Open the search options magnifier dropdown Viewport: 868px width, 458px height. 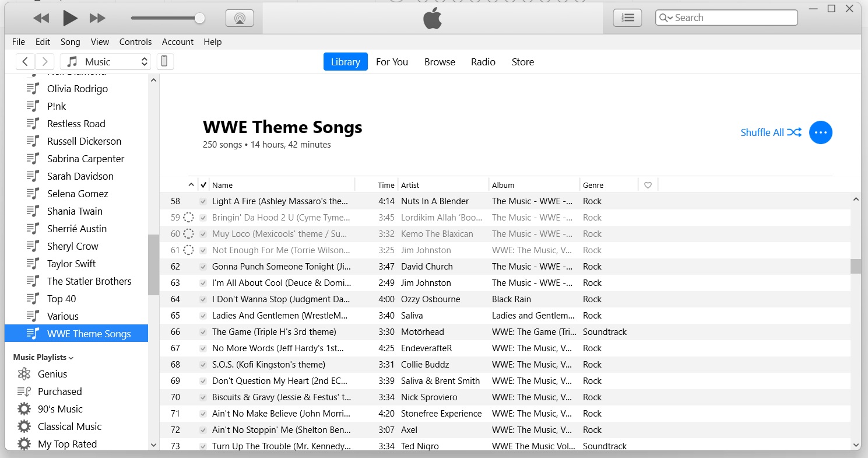tap(666, 18)
